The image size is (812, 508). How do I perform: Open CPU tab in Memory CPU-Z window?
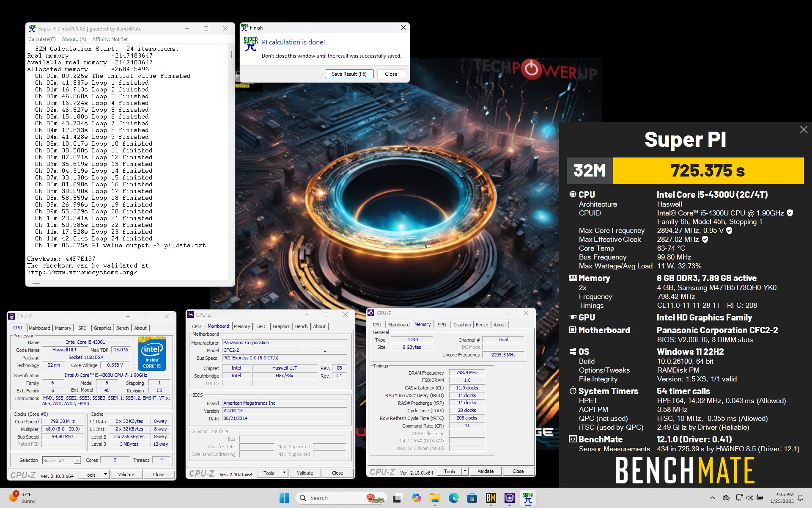[x=377, y=325]
